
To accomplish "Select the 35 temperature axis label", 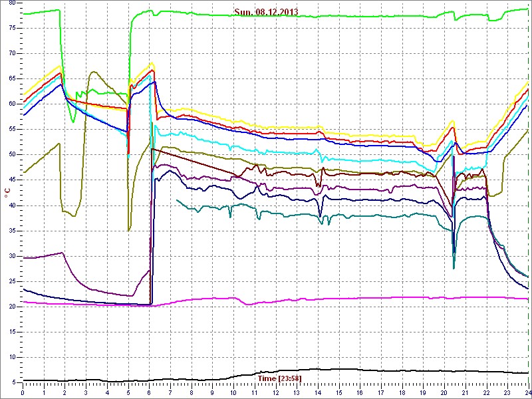I will click(11, 231).
